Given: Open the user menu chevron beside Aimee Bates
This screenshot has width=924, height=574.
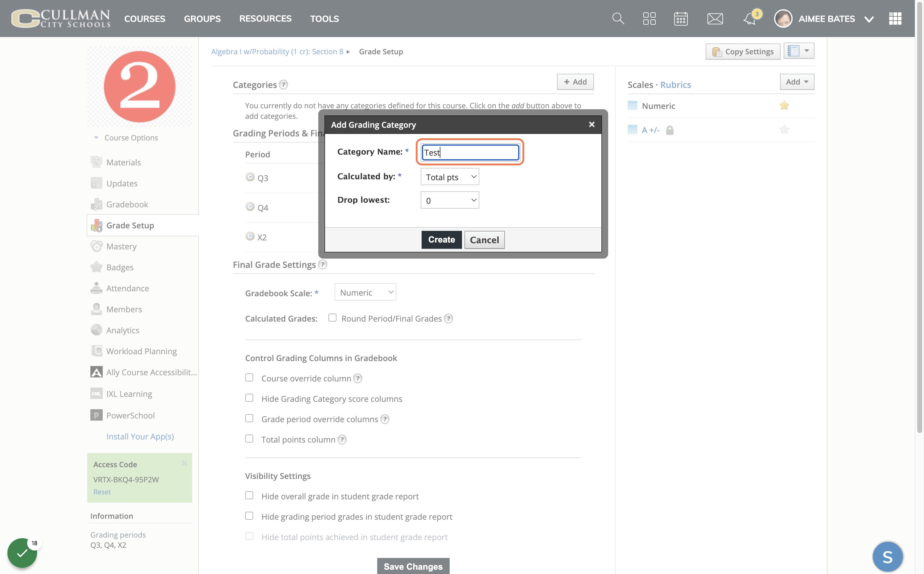Looking at the screenshot, I should (x=868, y=19).
